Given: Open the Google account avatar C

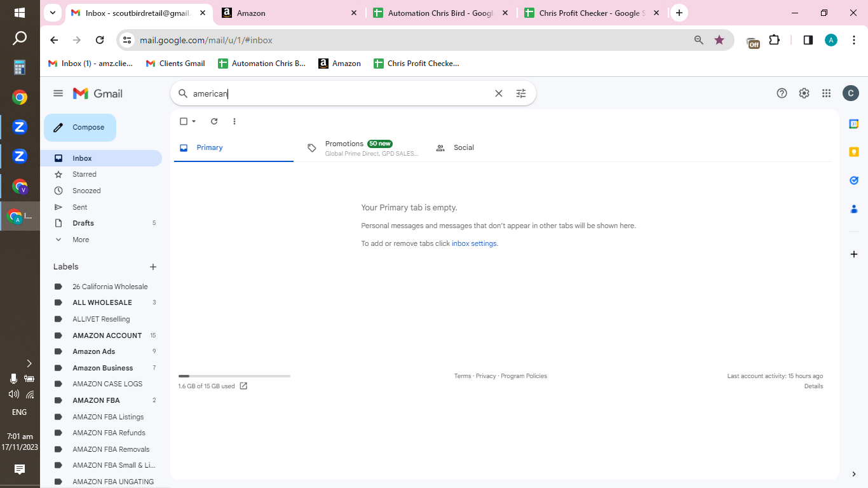Looking at the screenshot, I should tap(851, 93).
